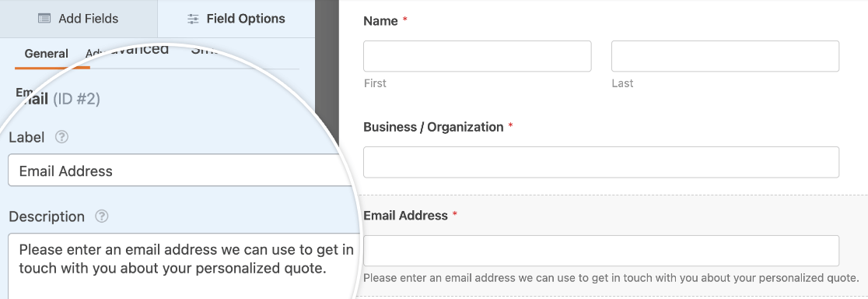Click the Description help question icon
Screen dimensions: 868x299
[102, 216]
